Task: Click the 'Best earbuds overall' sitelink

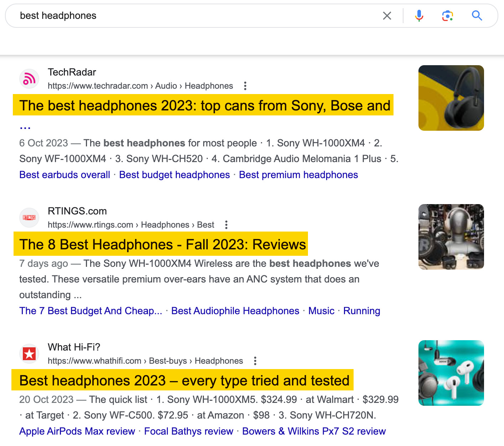Action: pos(64,175)
